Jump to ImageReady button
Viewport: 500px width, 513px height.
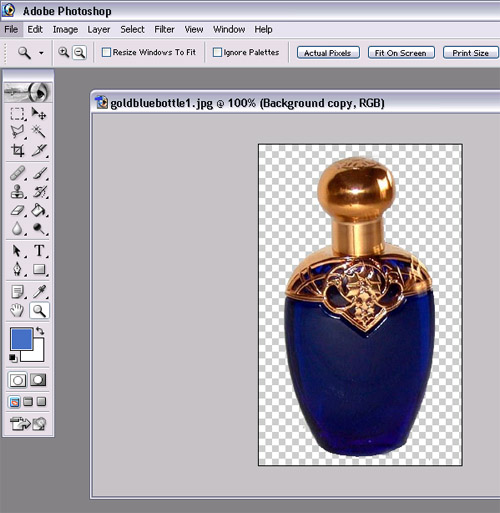coord(28,424)
